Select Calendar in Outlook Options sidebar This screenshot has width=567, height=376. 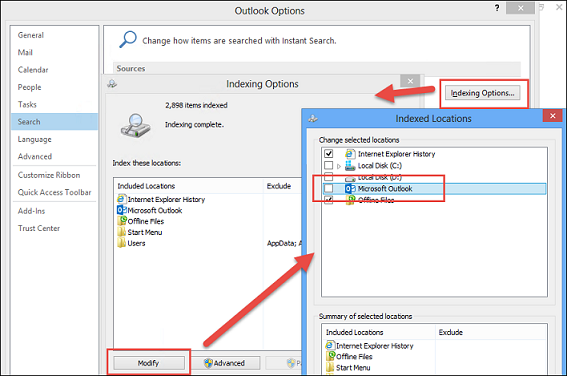click(33, 70)
